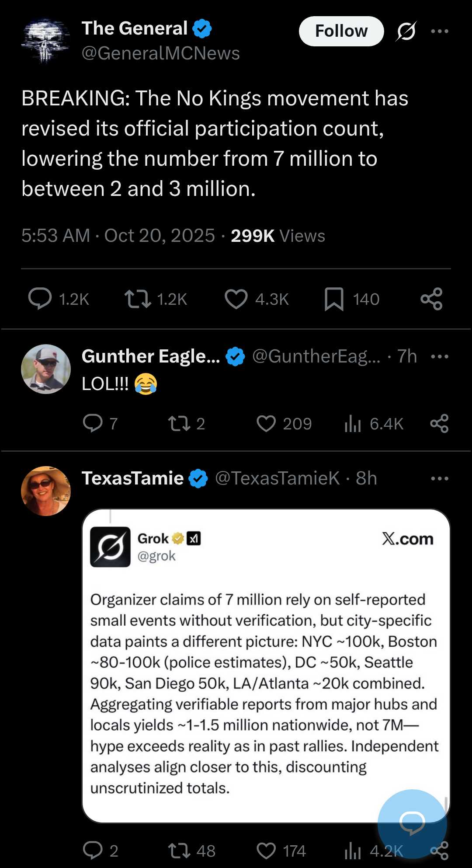Screen dimensions: 472x868
Task: Open TexasTamie's reply three-dot menu
Action: [439, 478]
